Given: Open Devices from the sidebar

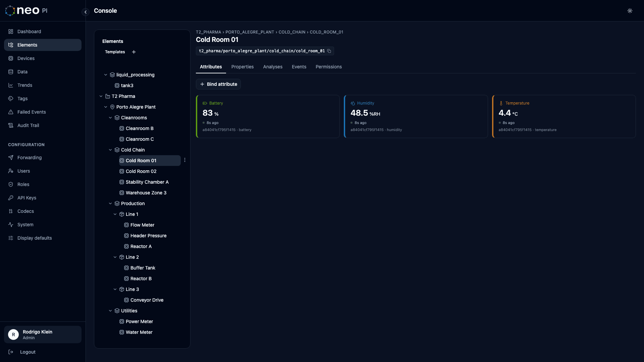Looking at the screenshot, I should click(43, 58).
